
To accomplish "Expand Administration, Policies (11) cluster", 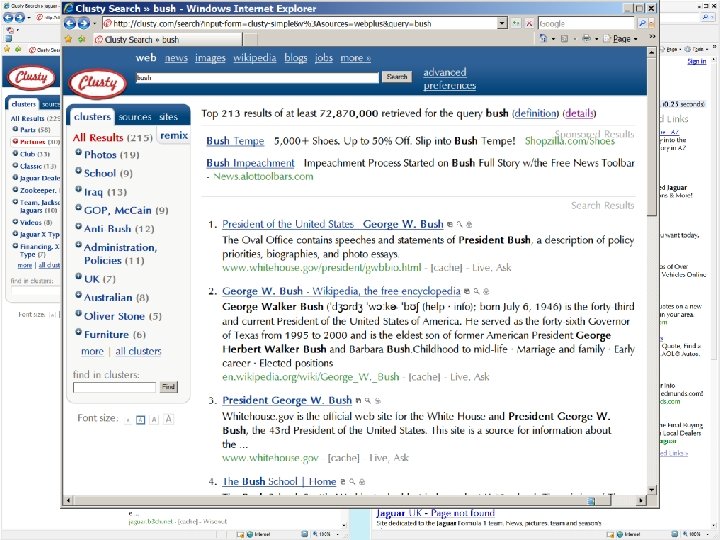I will click(79, 245).
